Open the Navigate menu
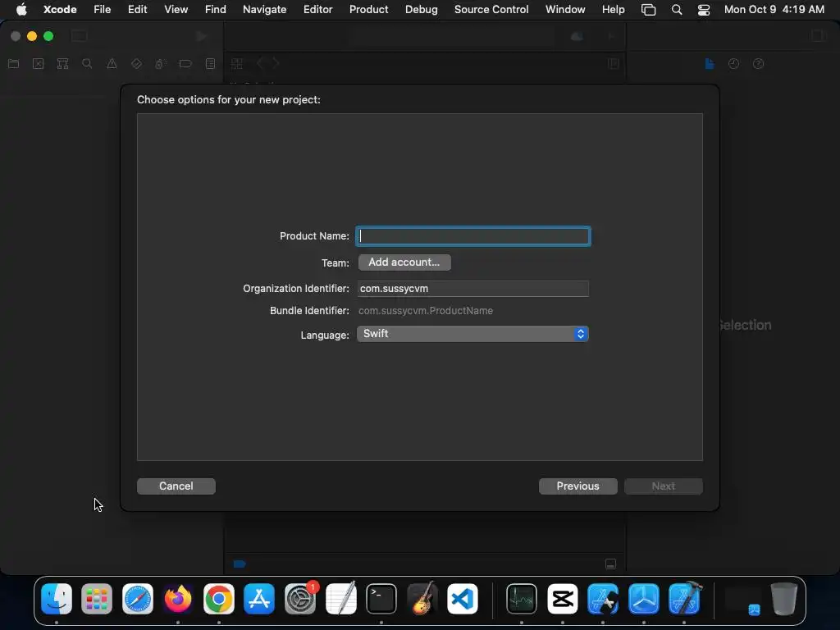 click(265, 9)
